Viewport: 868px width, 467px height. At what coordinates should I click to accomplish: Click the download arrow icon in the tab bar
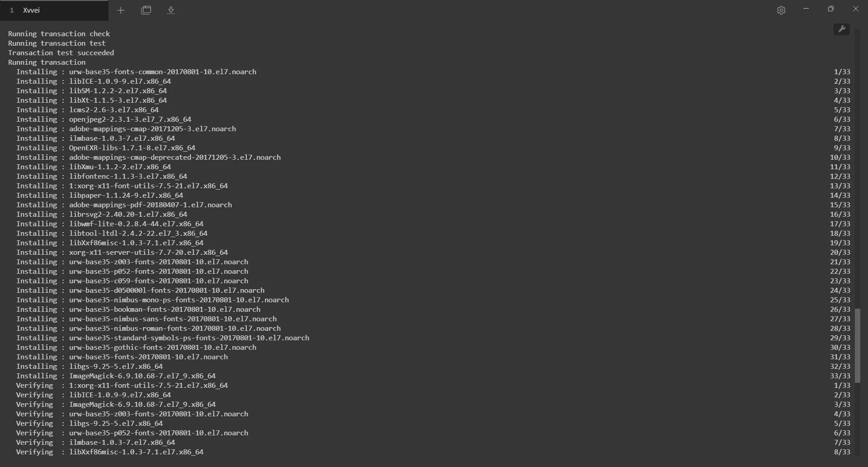[x=171, y=10]
